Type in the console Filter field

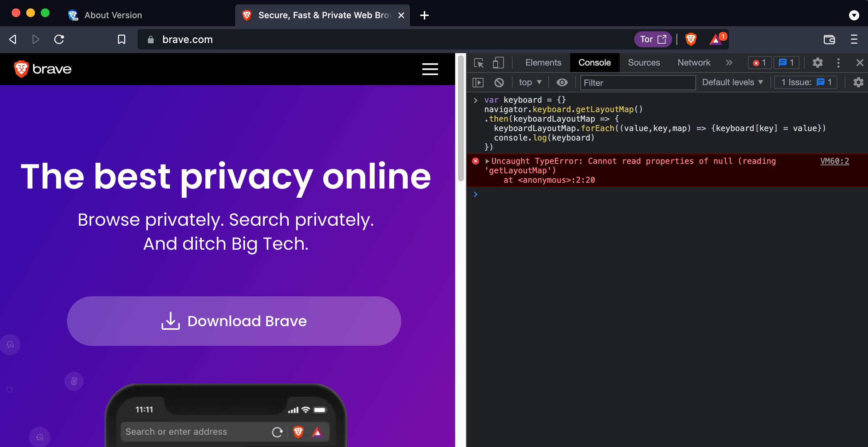[x=637, y=83]
